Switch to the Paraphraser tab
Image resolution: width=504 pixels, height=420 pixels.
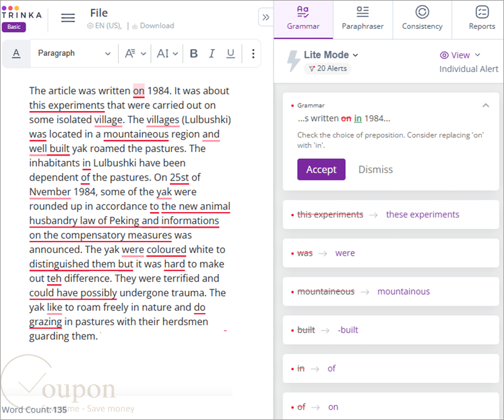pyautogui.click(x=363, y=19)
